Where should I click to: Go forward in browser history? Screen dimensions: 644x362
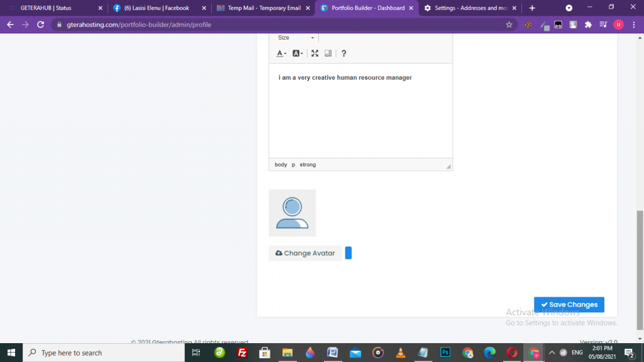tap(25, 25)
